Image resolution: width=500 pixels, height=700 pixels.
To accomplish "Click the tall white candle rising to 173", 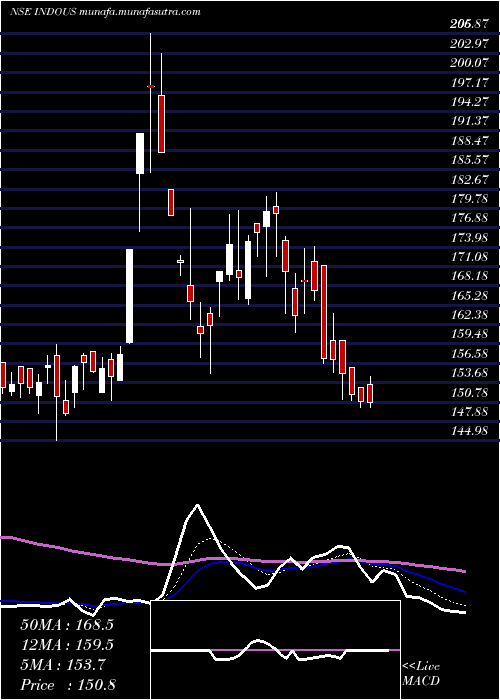I will pyautogui.click(x=129, y=296).
